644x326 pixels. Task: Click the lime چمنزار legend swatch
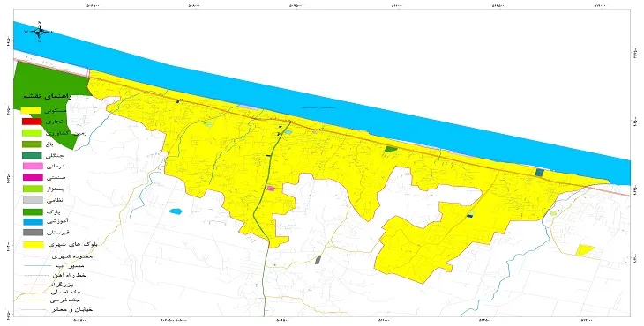(33, 189)
